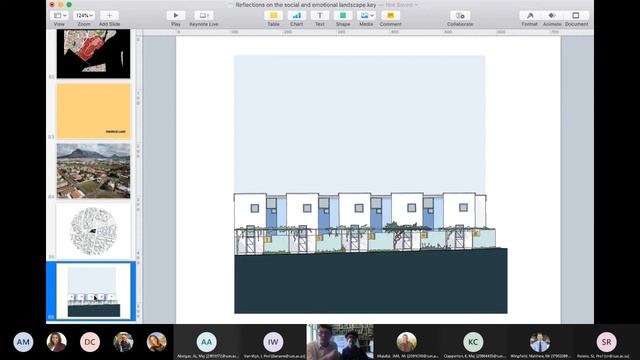Click the yellow minimize window button
Viewport: 640px width, 360px height.
[60, 4]
